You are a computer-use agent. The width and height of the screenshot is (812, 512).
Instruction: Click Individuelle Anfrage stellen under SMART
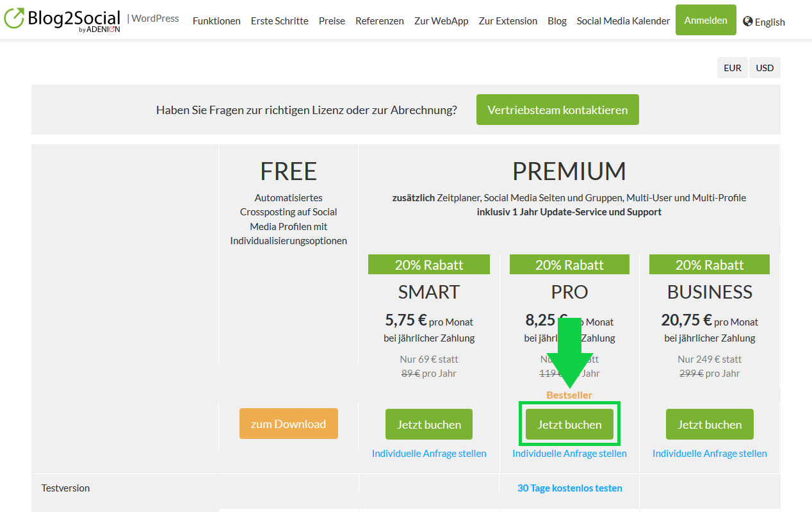[x=429, y=453]
